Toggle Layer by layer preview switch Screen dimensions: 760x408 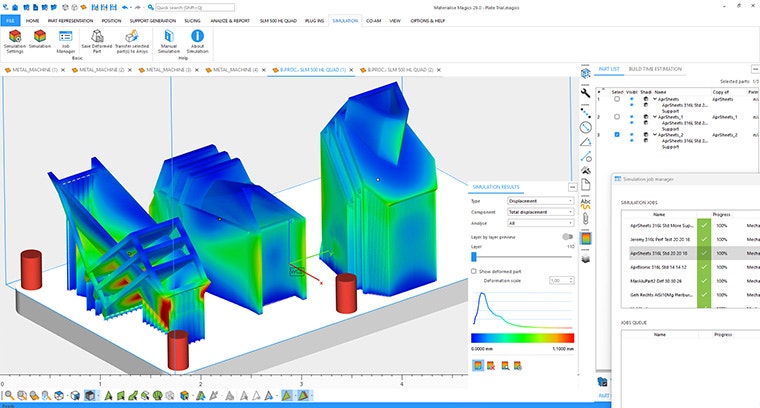tap(567, 236)
